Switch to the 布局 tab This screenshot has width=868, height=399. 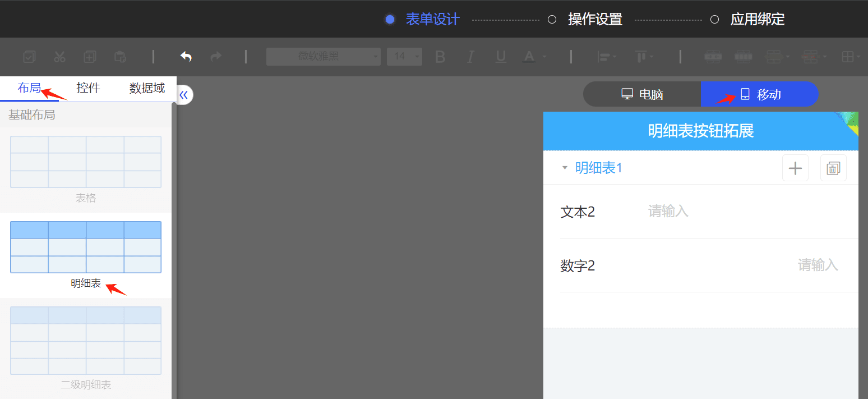pyautogui.click(x=29, y=88)
